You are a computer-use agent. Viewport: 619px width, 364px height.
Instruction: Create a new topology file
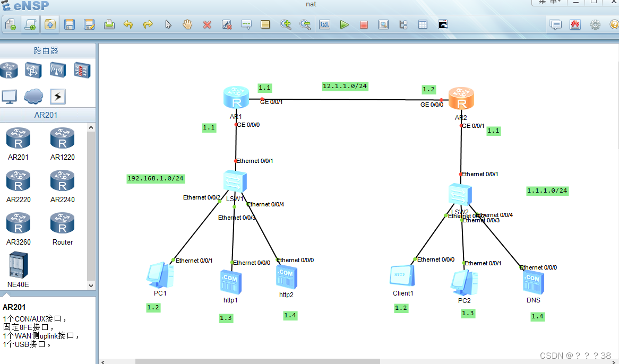click(x=11, y=25)
